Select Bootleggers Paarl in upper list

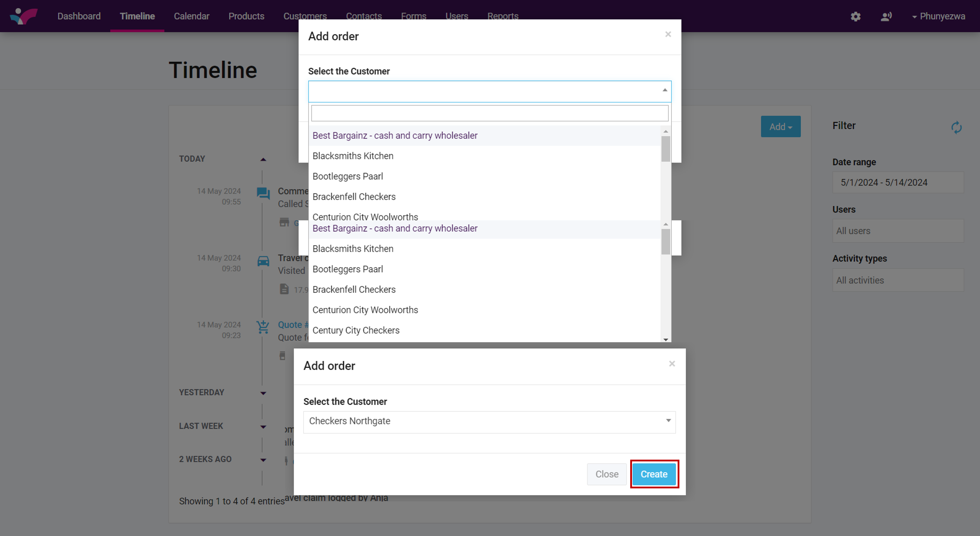click(348, 176)
